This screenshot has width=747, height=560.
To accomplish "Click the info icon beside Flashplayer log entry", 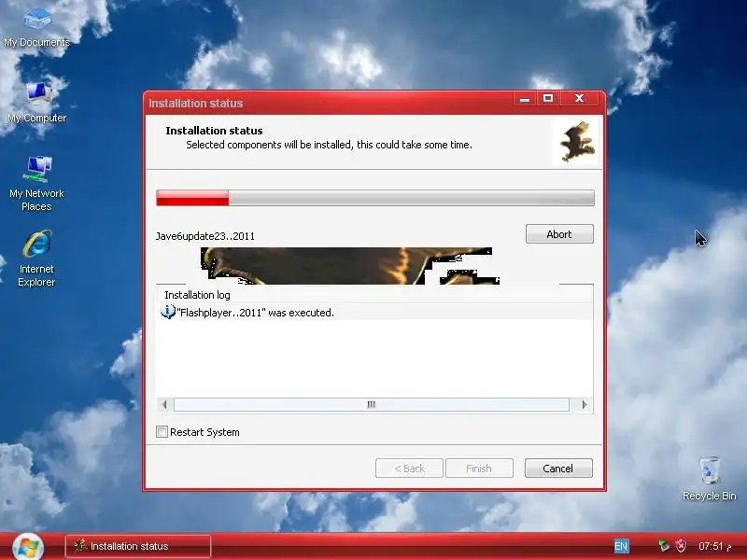I will [x=168, y=312].
